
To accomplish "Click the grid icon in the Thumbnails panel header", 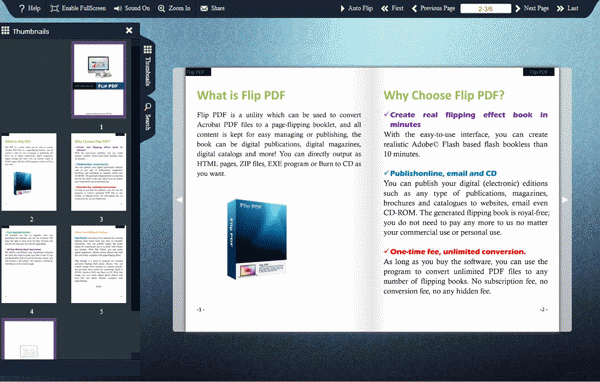I will point(5,30).
